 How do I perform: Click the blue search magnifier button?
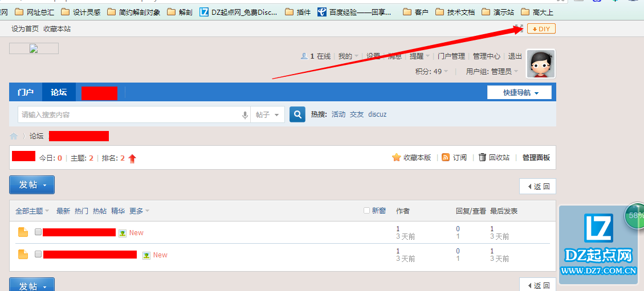pyautogui.click(x=297, y=114)
